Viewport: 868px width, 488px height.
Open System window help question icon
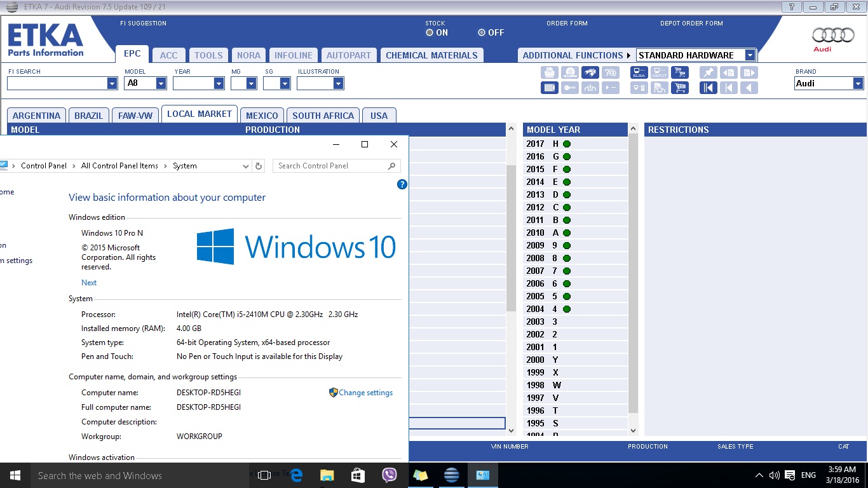click(402, 184)
